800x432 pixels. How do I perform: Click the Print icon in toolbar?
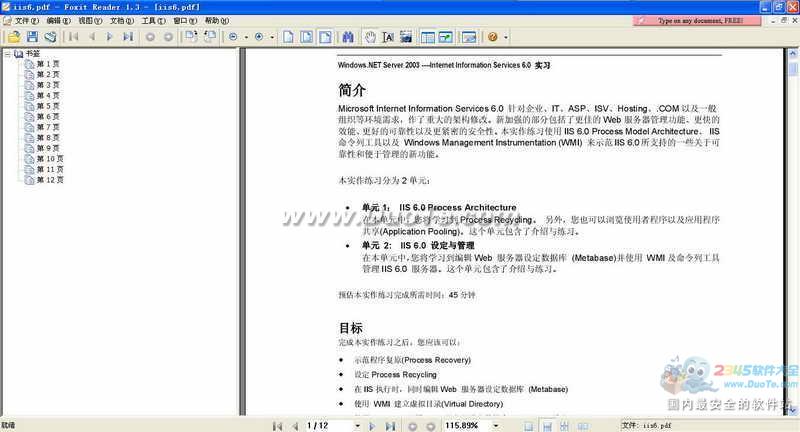point(50,37)
